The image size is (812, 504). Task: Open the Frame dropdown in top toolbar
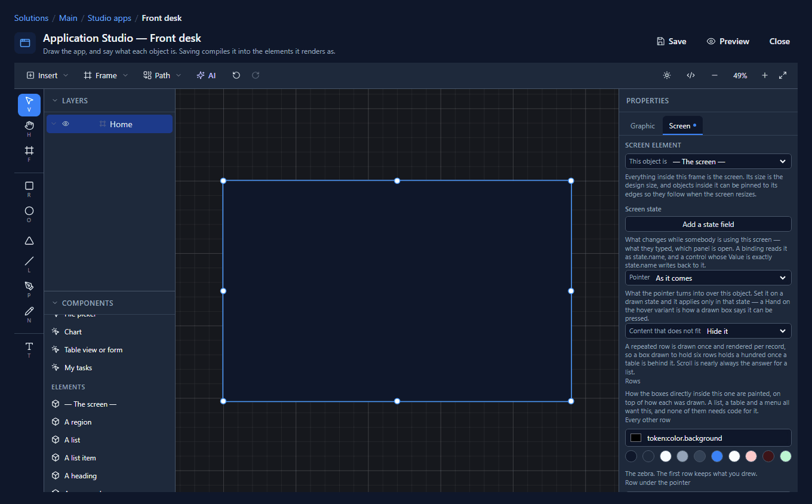click(x=106, y=75)
